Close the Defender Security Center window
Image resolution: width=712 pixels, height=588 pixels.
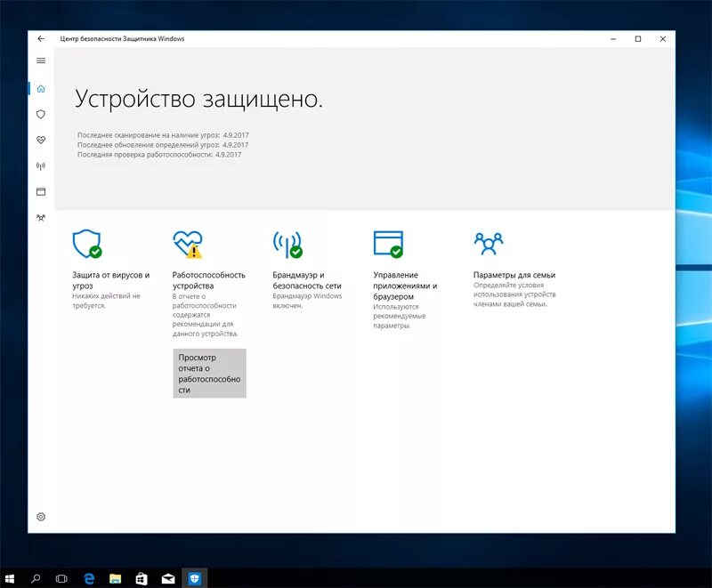tap(663, 39)
